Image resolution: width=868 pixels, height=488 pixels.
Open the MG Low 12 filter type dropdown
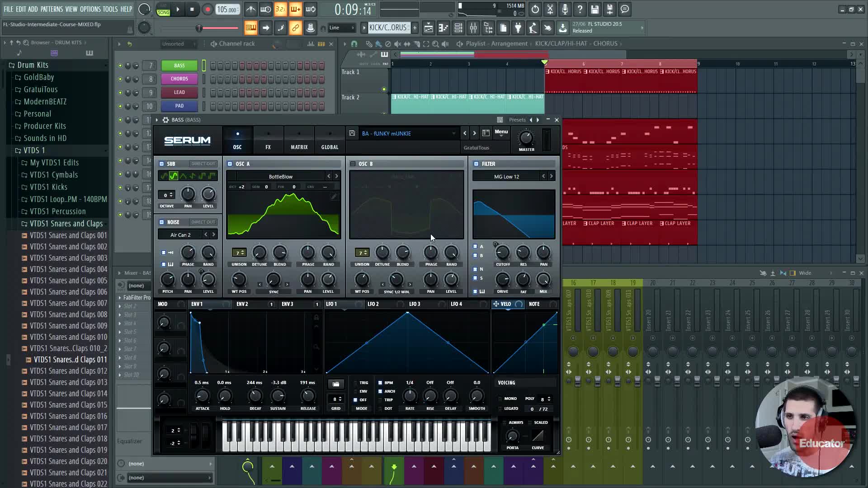(506, 177)
